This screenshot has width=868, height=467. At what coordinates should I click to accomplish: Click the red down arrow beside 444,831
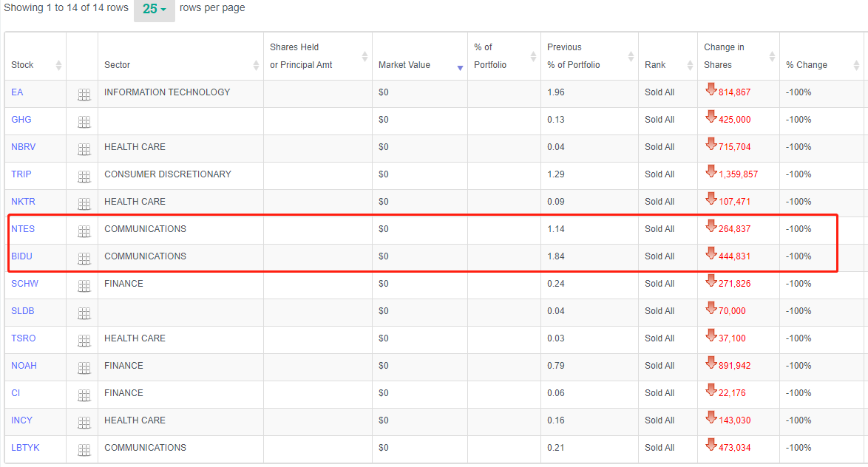click(x=711, y=253)
